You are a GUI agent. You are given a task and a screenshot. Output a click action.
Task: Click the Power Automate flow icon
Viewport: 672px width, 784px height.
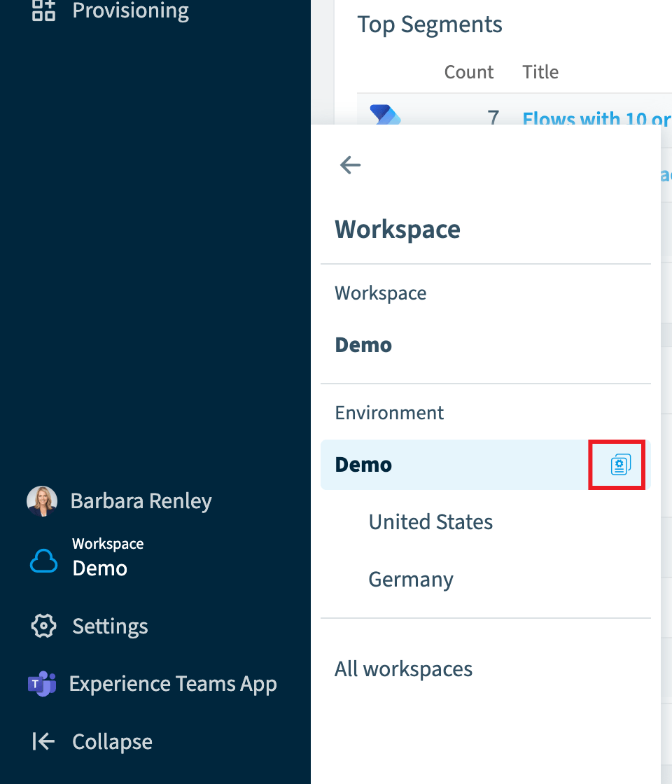coord(385,115)
